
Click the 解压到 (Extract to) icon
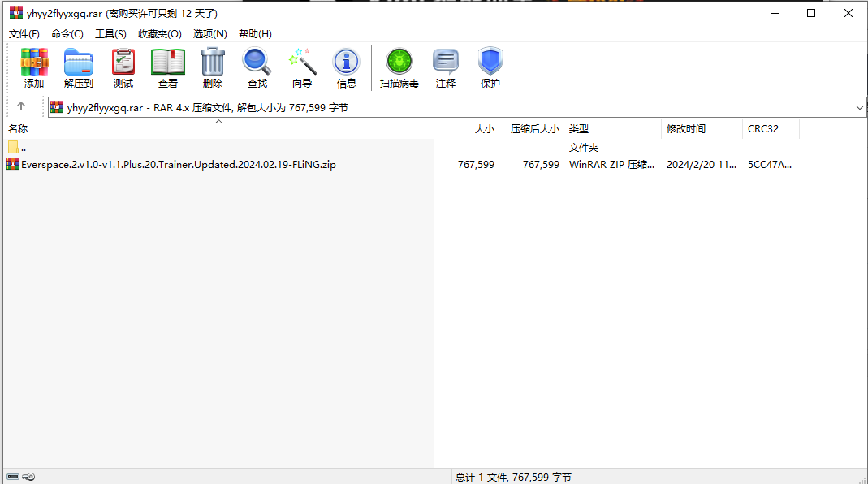coord(79,67)
